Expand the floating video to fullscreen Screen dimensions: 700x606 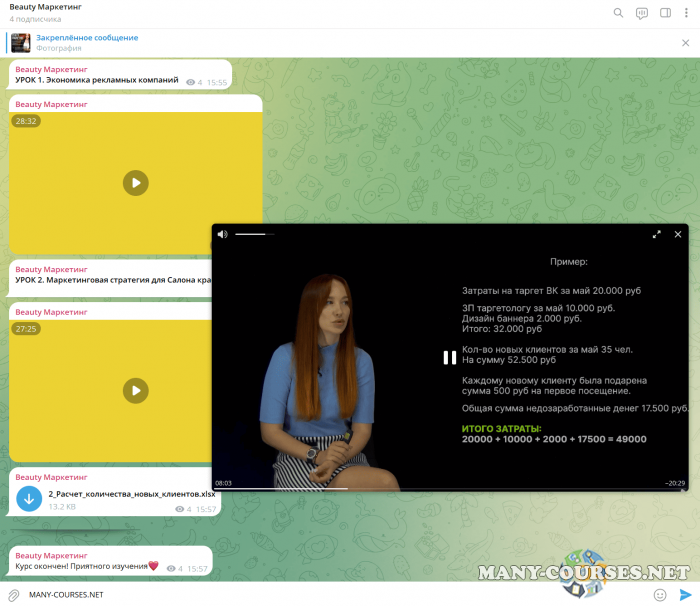657,234
